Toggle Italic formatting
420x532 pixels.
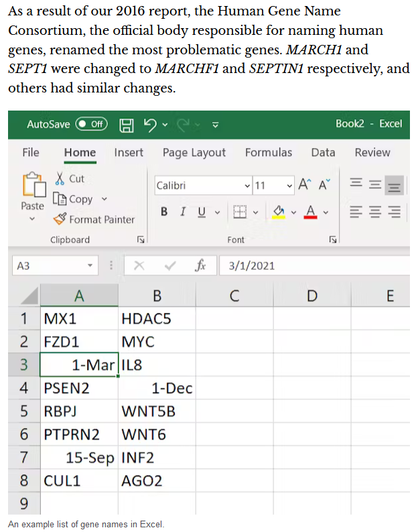pyautogui.click(x=182, y=212)
